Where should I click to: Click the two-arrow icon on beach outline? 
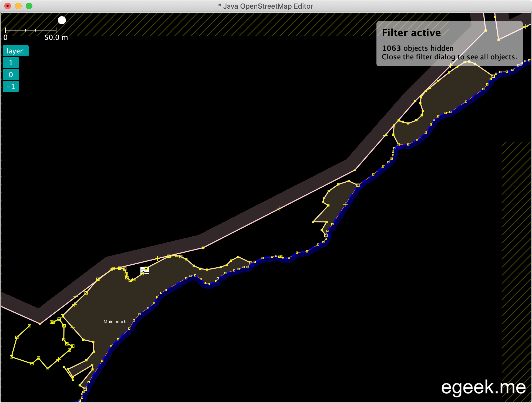[145, 270]
